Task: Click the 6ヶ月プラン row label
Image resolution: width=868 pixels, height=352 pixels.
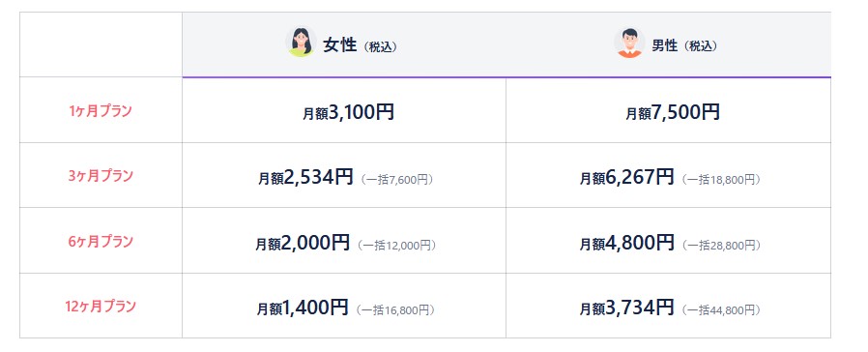Action: 101,242
